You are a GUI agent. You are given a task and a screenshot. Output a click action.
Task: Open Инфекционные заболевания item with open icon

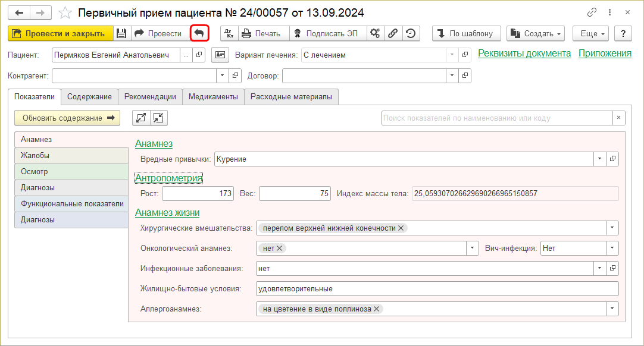click(612, 268)
